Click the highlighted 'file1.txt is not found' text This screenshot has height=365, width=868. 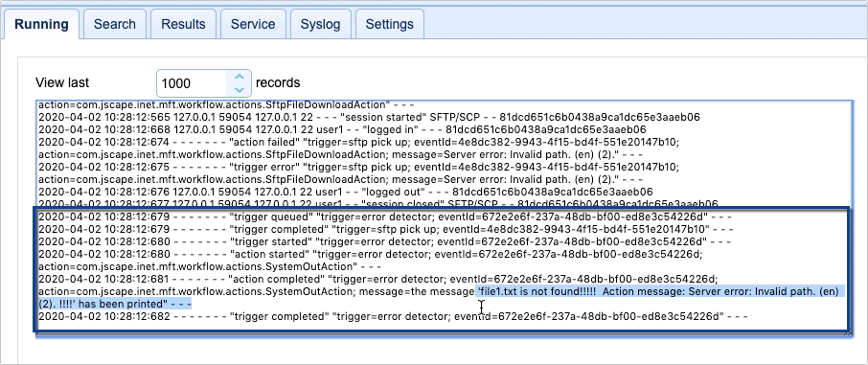tap(661, 291)
